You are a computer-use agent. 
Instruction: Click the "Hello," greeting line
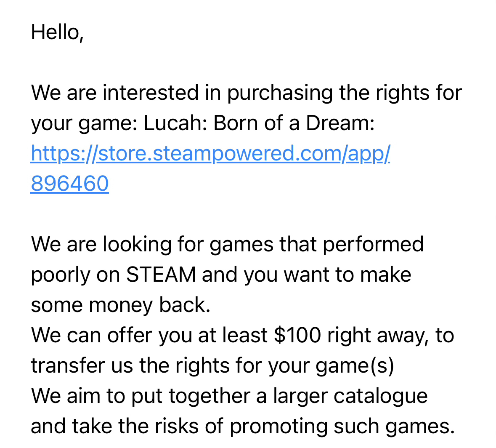coord(57,32)
